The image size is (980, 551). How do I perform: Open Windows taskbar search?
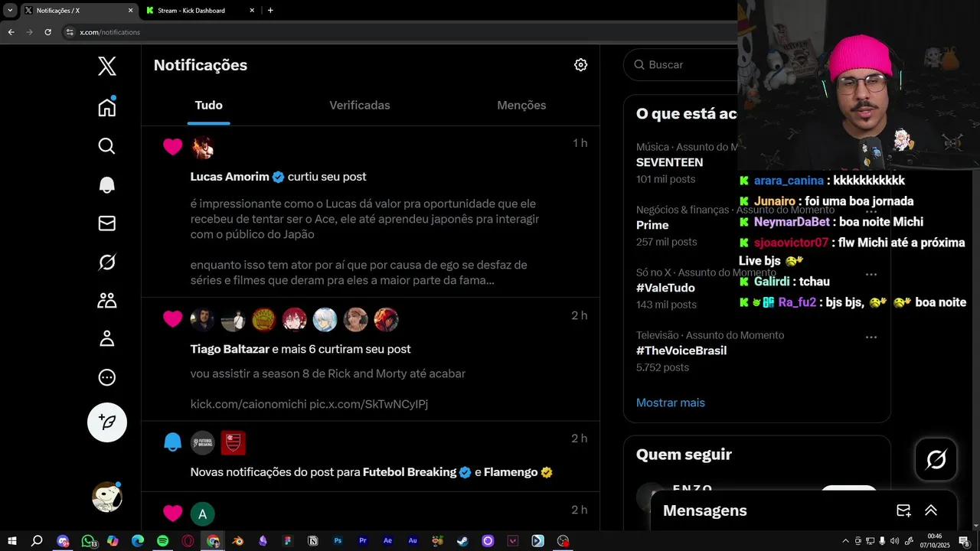(37, 541)
